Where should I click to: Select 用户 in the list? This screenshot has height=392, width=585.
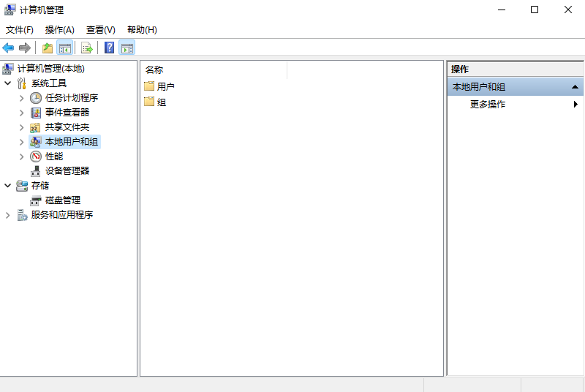(x=166, y=86)
